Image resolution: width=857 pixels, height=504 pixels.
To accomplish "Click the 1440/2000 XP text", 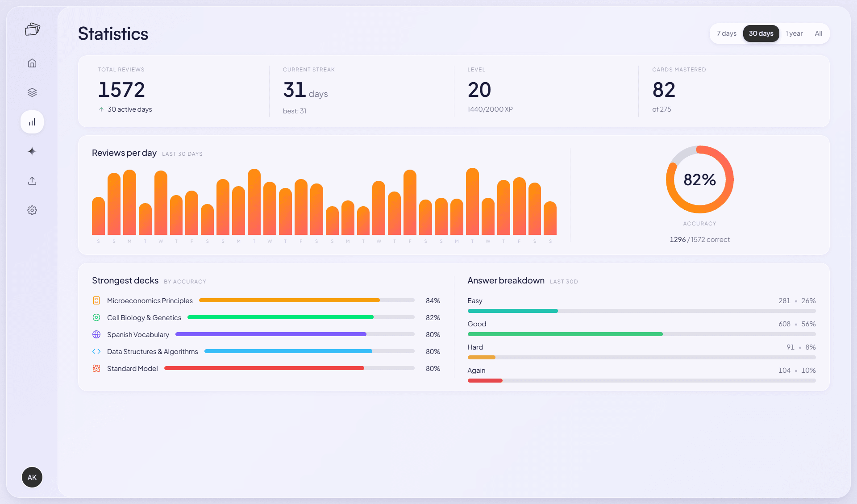I will tap(490, 109).
